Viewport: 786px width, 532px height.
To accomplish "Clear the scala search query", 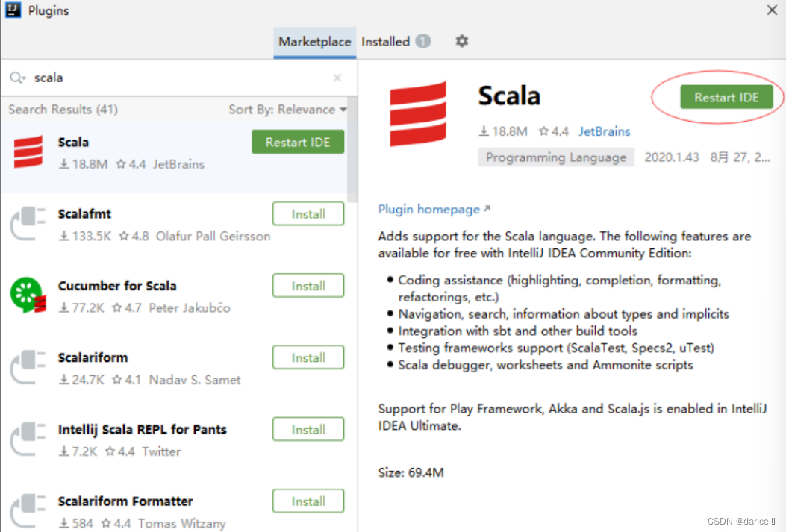I will coord(337,78).
